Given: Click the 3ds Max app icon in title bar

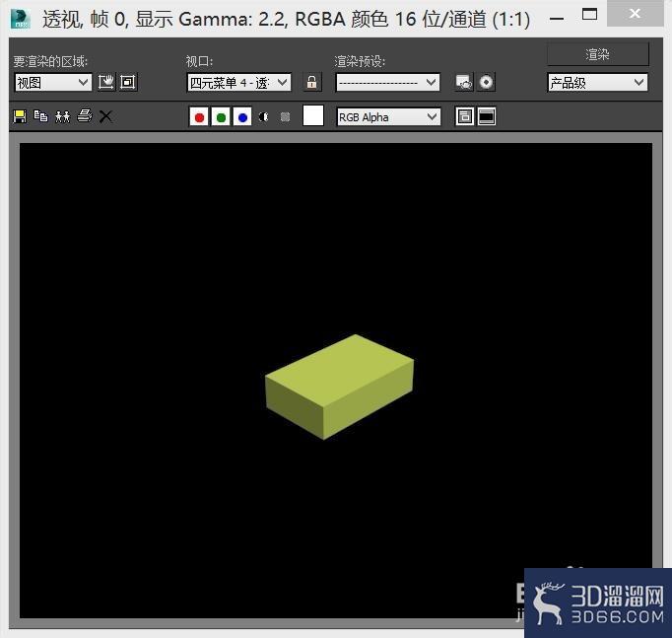Looking at the screenshot, I should 21,19.
